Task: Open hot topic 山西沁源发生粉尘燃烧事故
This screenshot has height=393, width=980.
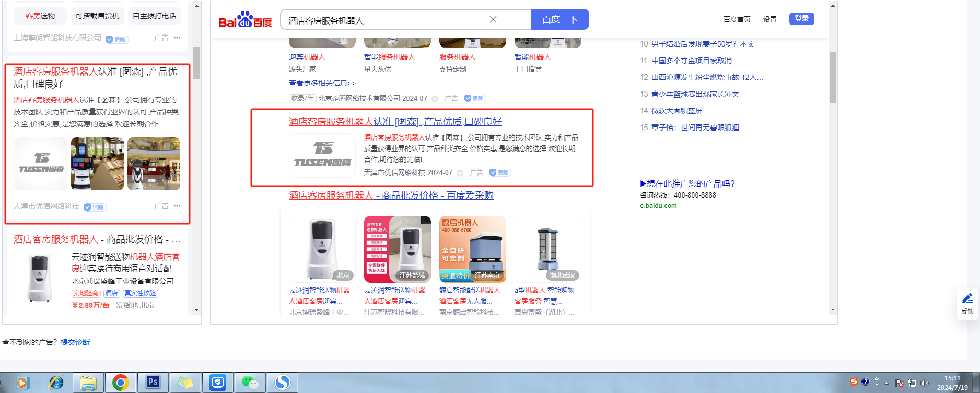Action: 707,77
